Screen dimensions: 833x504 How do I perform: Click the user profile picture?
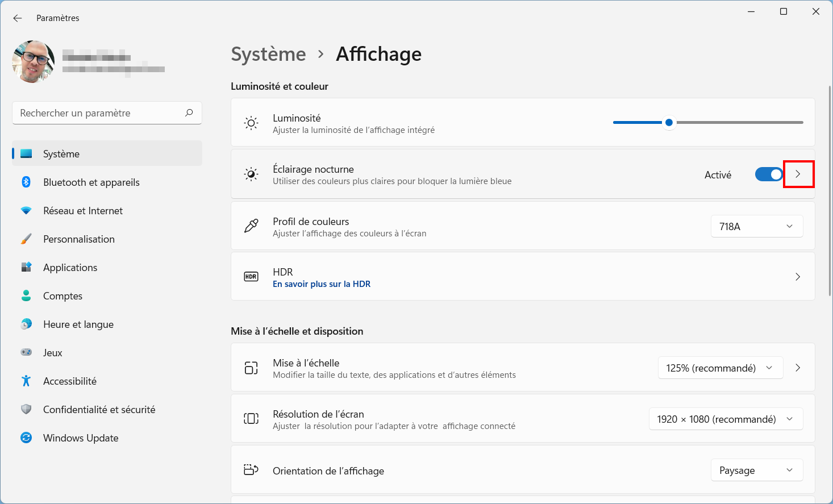33,61
